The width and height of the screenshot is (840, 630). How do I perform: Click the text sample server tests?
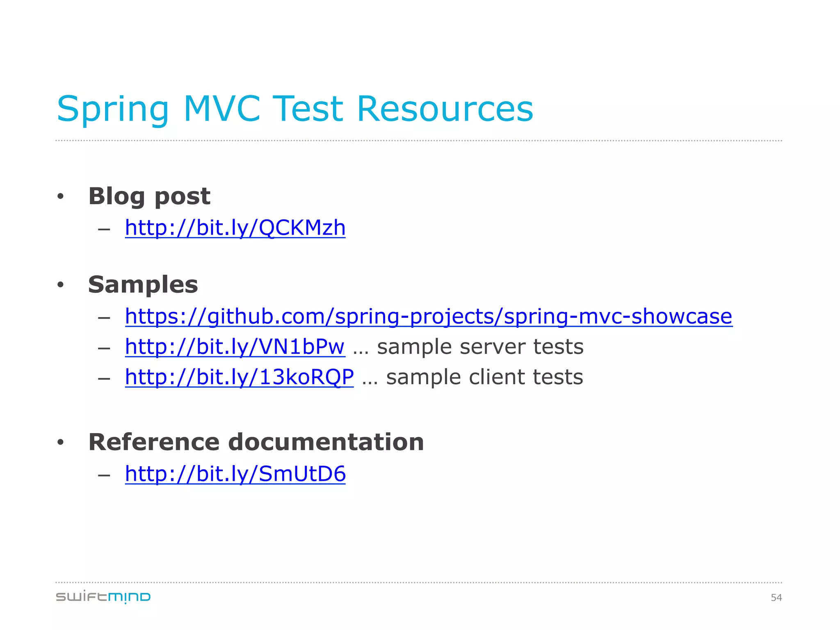click(x=480, y=347)
